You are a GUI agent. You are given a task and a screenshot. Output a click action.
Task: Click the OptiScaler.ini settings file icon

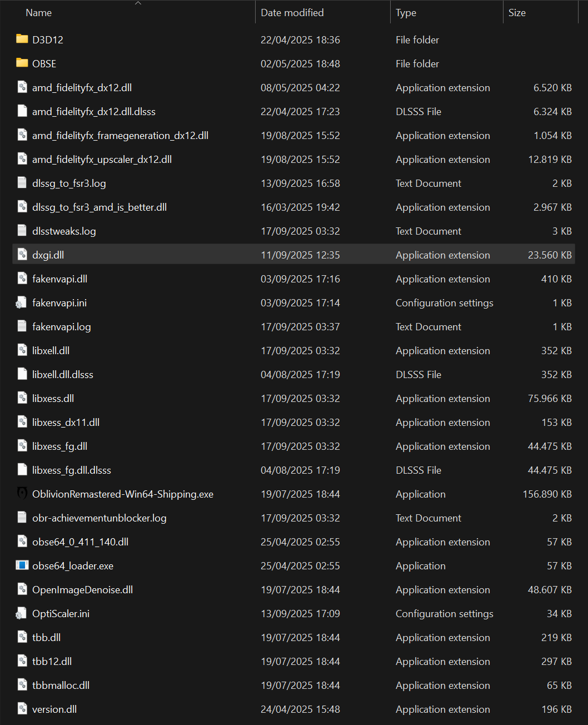[x=22, y=614]
